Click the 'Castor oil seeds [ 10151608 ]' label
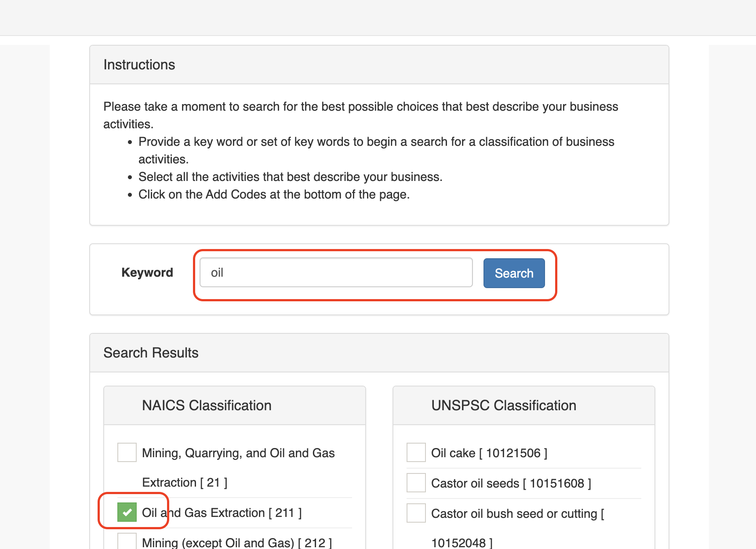 [x=511, y=483]
